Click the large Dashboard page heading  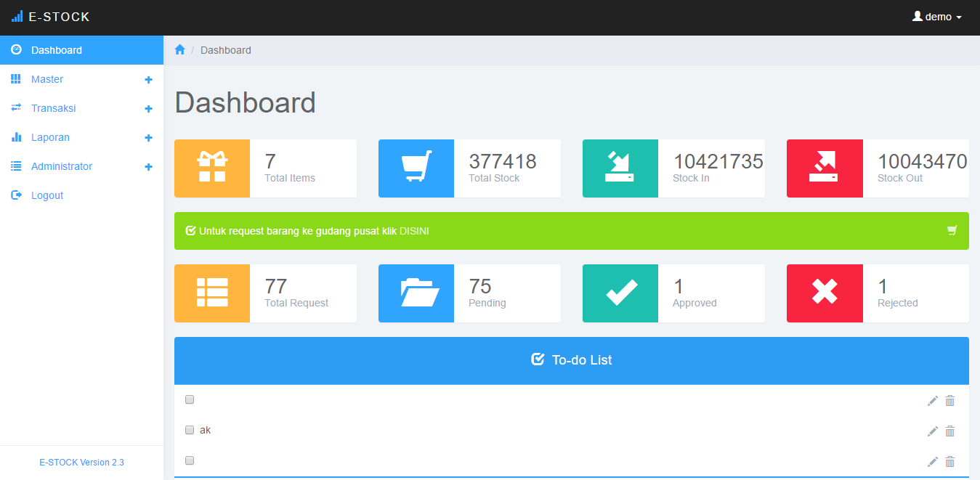tap(246, 102)
